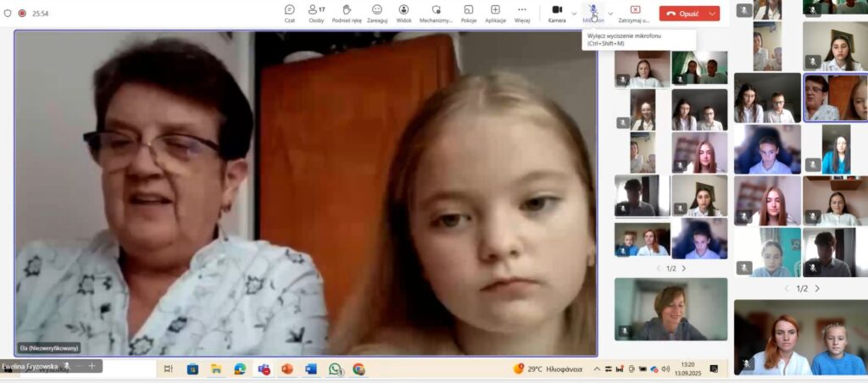Open WhatsApp from the Windows taskbar
The image size is (868, 383).
point(335,369)
